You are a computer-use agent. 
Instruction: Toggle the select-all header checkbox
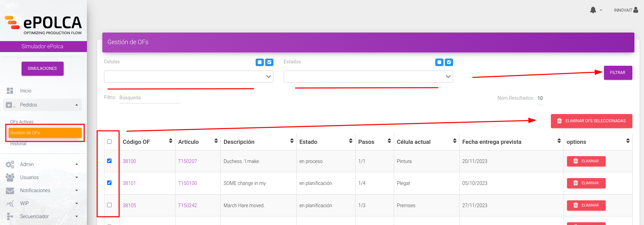tap(110, 141)
